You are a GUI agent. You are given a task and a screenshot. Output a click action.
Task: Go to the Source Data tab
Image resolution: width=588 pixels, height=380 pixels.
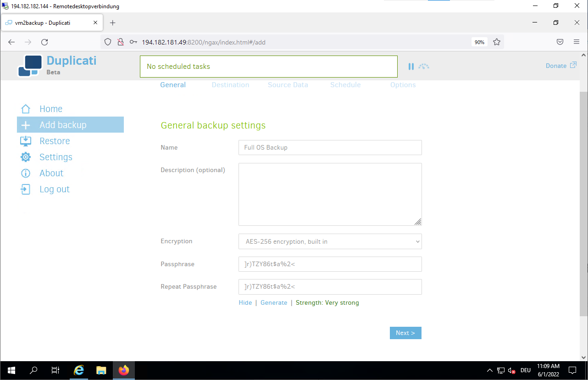point(288,85)
